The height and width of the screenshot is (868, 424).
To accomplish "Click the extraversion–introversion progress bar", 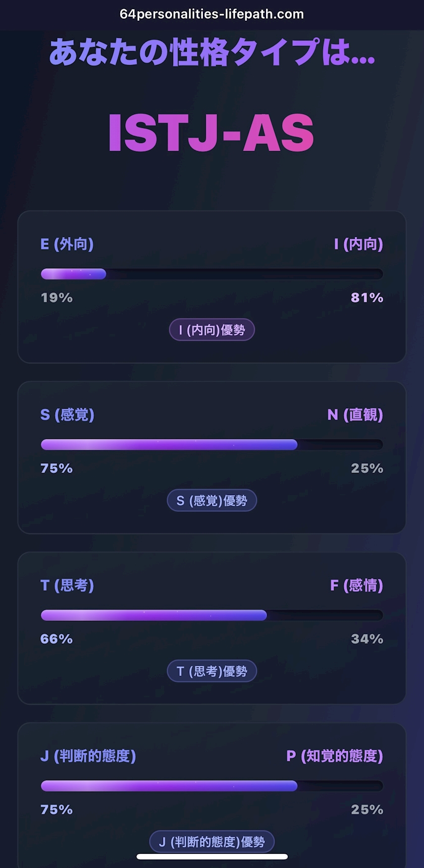I will pyautogui.click(x=212, y=274).
